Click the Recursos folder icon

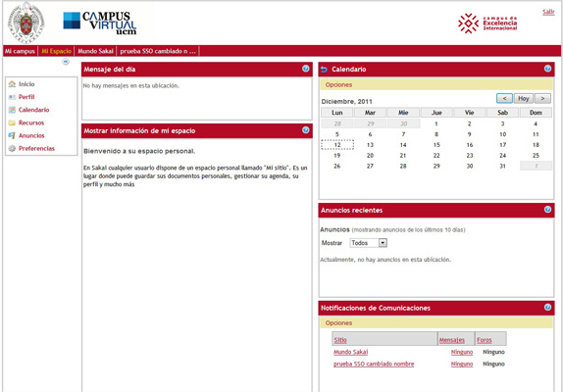point(12,122)
